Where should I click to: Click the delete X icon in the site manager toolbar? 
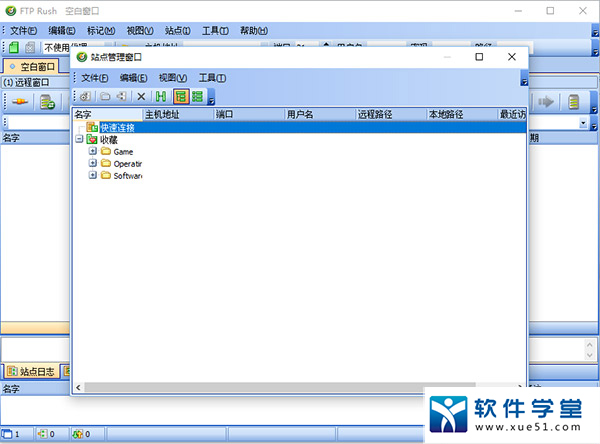[141, 96]
